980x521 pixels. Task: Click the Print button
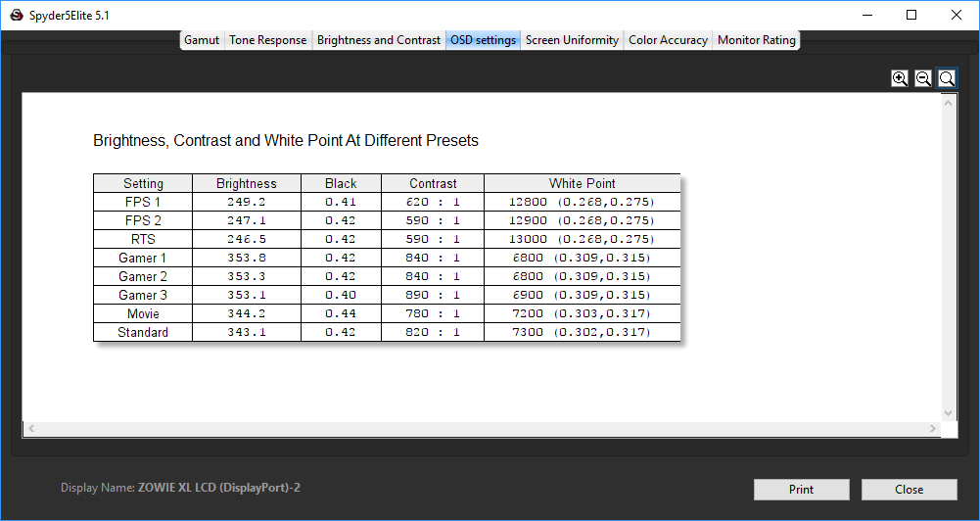[x=801, y=490]
